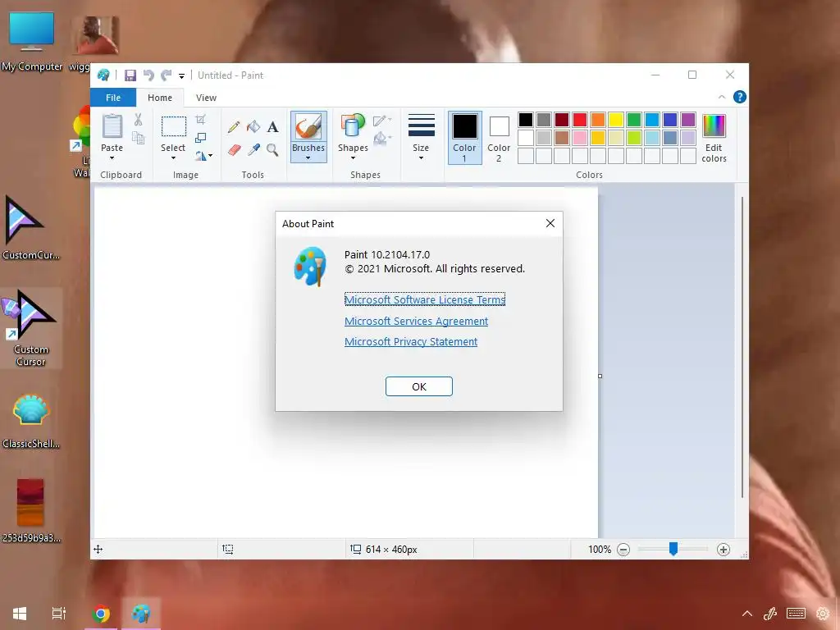Select My Computer desktop icon

click(x=31, y=42)
